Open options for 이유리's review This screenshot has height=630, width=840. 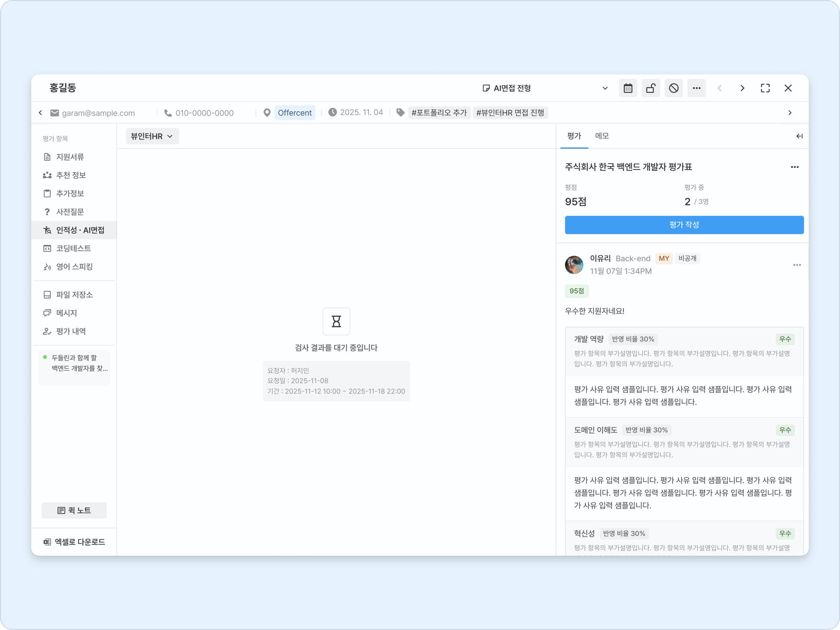(797, 265)
